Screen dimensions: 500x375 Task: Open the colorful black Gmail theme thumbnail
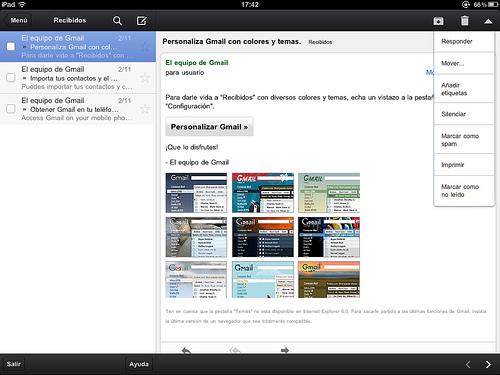click(x=329, y=237)
